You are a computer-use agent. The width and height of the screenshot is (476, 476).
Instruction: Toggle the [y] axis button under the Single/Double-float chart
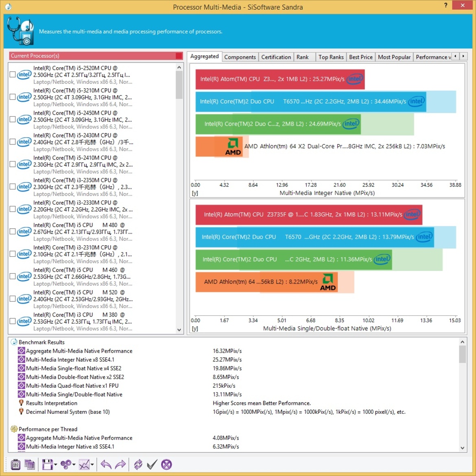coord(195,328)
